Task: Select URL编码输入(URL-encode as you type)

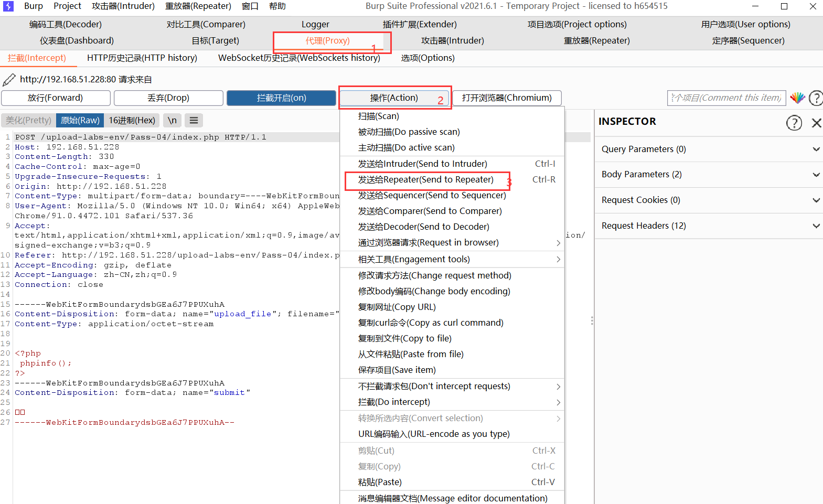Action: [452, 434]
